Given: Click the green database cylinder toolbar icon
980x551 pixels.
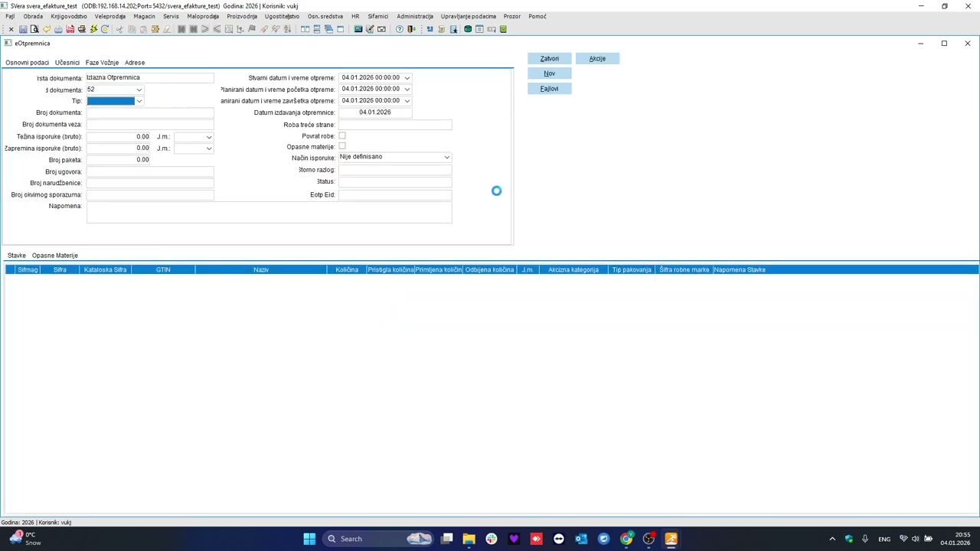Looking at the screenshot, I should tap(468, 29).
